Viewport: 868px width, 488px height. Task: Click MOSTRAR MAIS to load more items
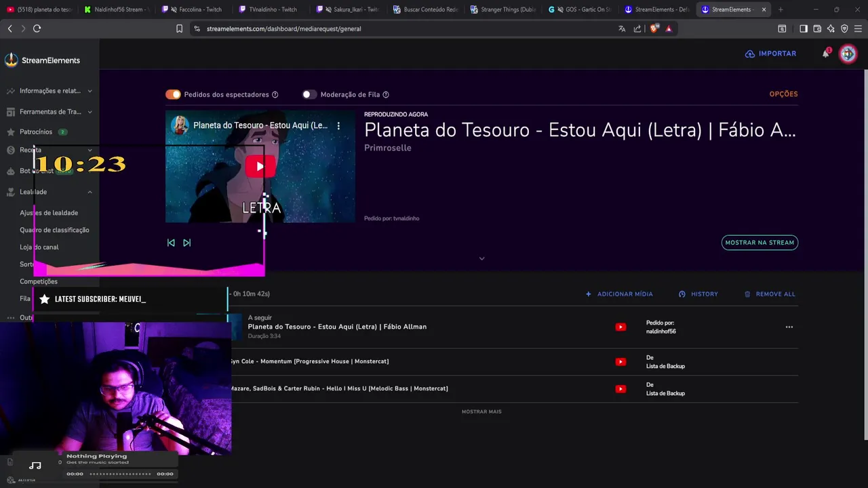click(x=481, y=411)
